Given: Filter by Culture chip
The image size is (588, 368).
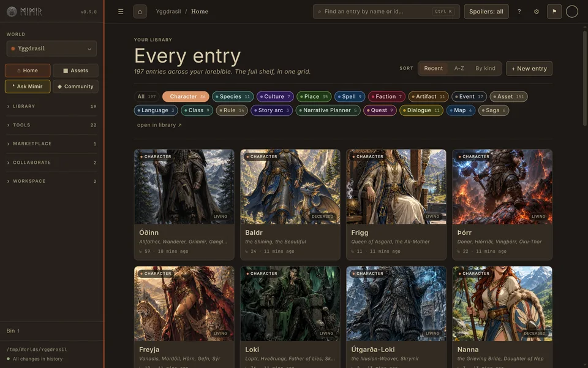Looking at the screenshot, I should click(x=275, y=96).
